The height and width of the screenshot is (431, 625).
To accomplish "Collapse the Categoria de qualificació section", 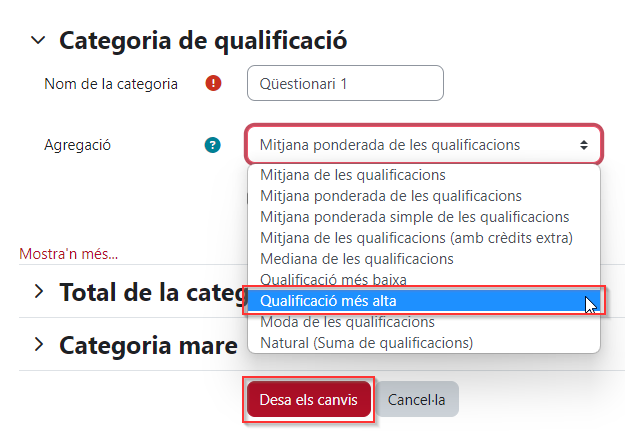I will pyautogui.click(x=38, y=40).
